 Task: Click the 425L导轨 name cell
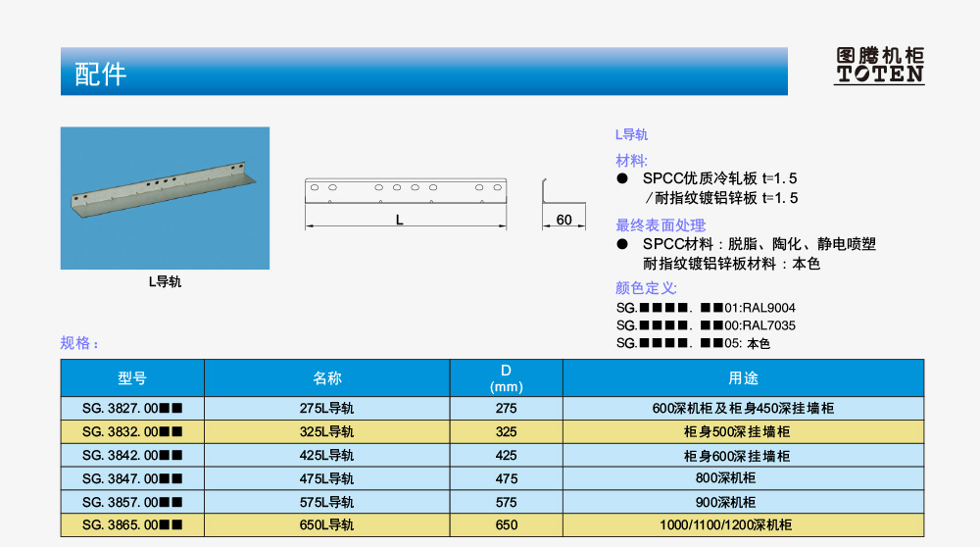327,455
